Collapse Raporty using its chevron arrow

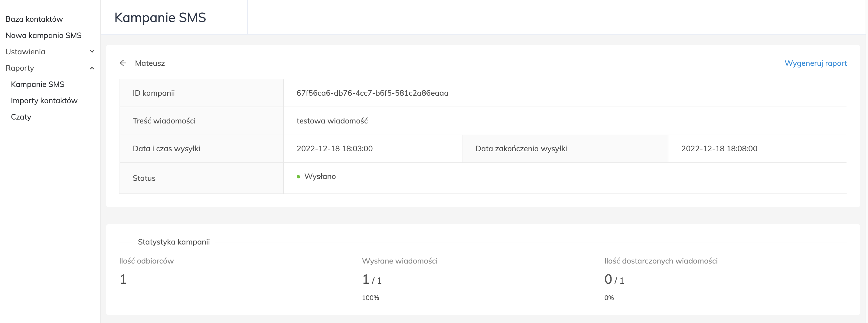click(x=92, y=68)
